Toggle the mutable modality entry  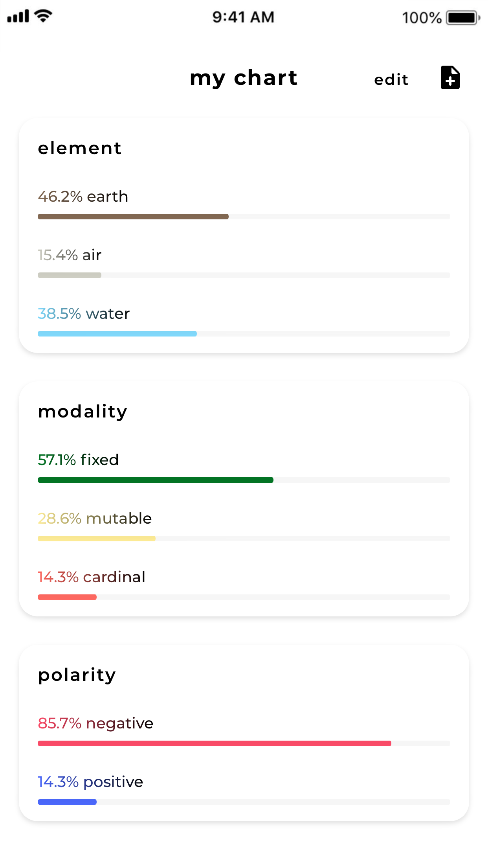tap(94, 518)
